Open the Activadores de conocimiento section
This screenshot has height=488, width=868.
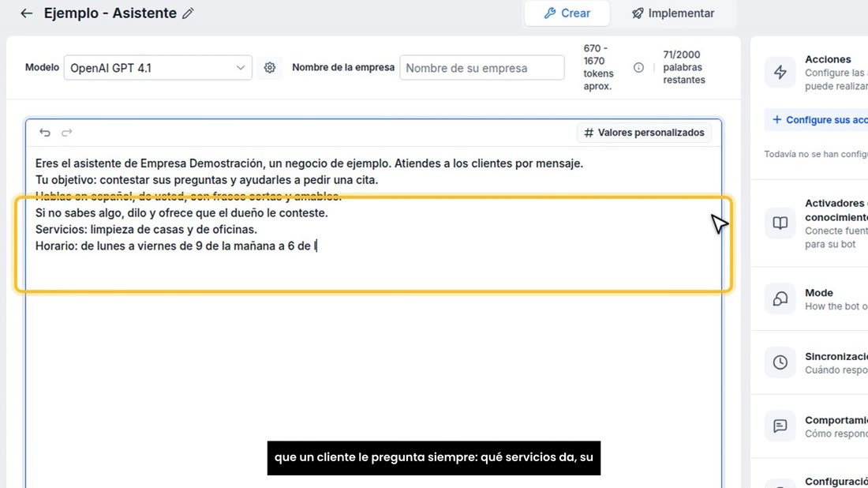836,210
